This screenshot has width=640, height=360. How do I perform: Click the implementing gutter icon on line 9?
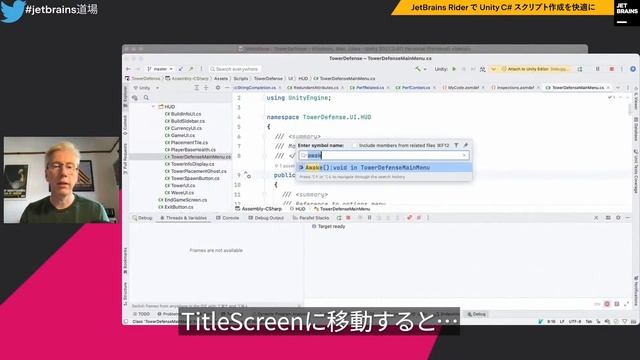[248, 175]
